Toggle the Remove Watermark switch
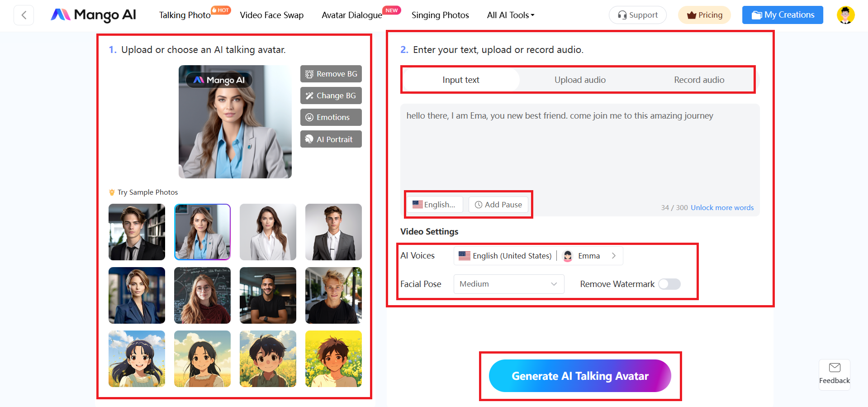The image size is (868, 407). (669, 284)
